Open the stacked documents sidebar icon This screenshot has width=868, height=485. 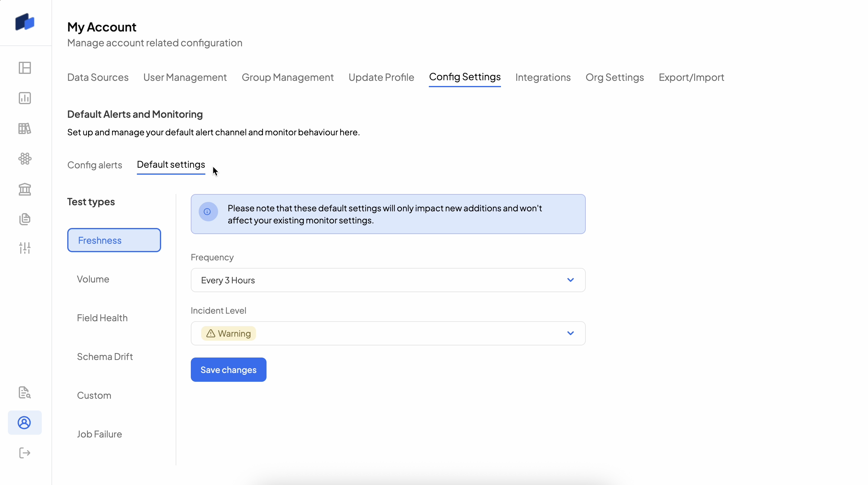(x=25, y=219)
